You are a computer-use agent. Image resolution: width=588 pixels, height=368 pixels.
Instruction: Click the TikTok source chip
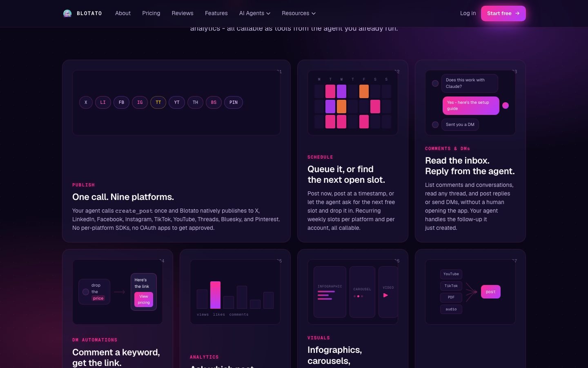[451, 286]
